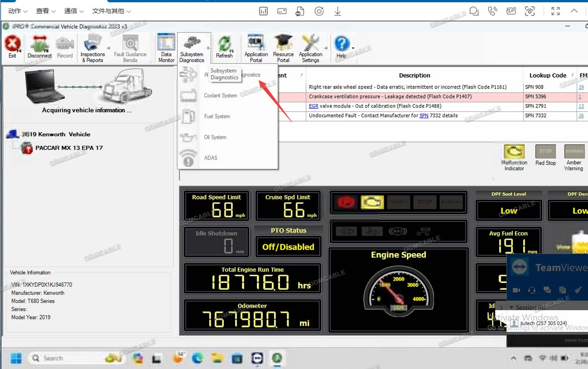
Task: Open the Application Portal
Action: pos(256,48)
